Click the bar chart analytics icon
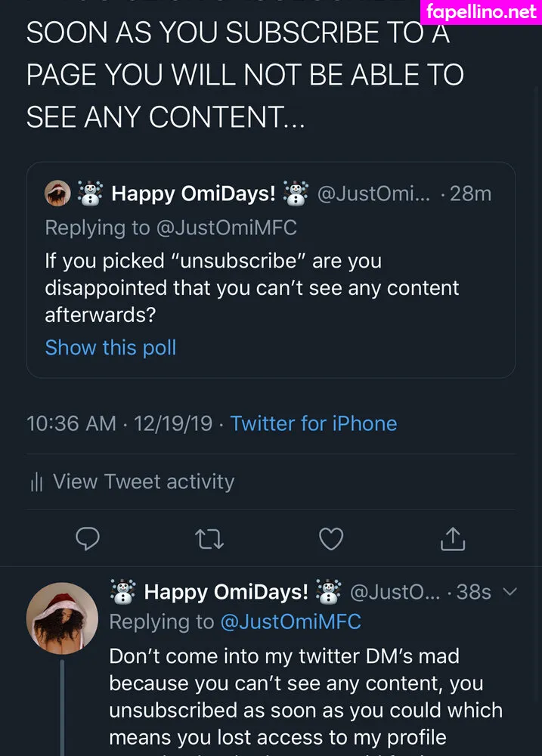Screen dimensions: 542x756 point(36,482)
